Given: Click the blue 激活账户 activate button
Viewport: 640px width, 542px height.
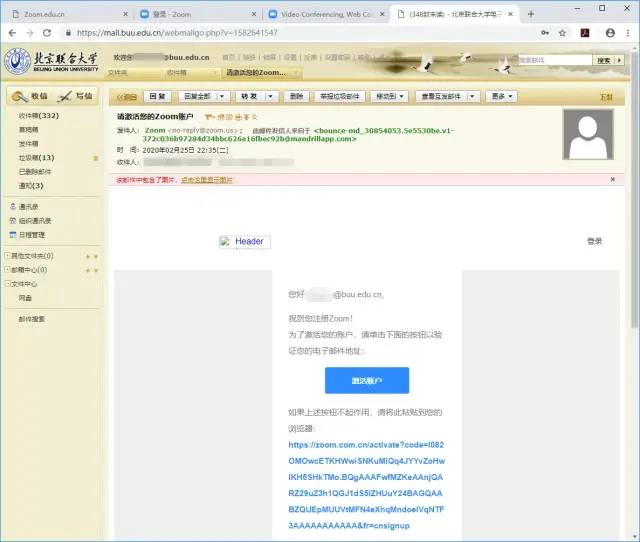Looking at the screenshot, I should 366,381.
